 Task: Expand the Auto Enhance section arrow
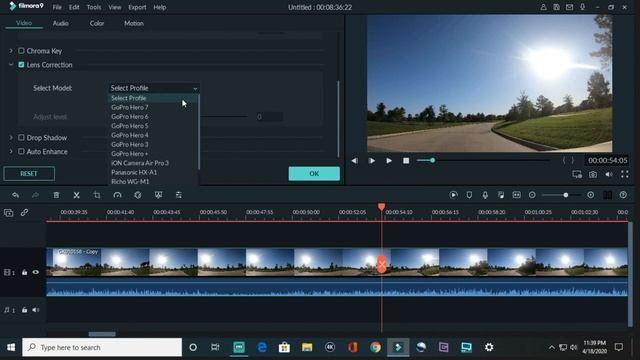click(11, 151)
